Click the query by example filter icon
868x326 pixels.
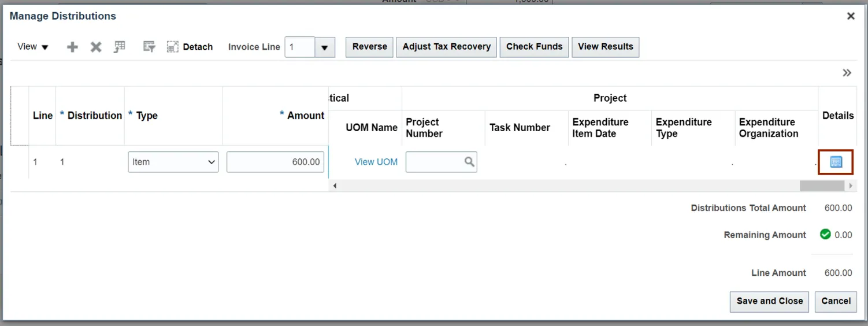[149, 47]
